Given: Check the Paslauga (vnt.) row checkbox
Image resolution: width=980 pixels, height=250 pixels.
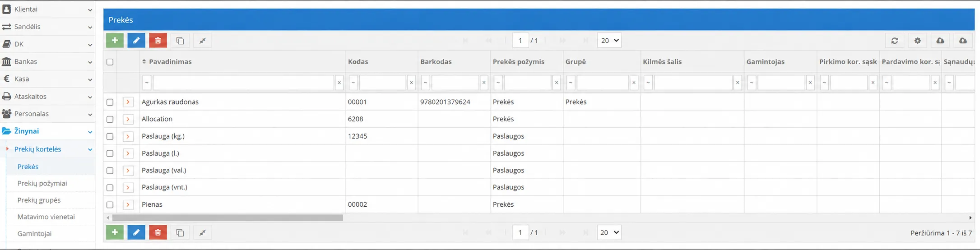Looking at the screenshot, I should point(110,187).
